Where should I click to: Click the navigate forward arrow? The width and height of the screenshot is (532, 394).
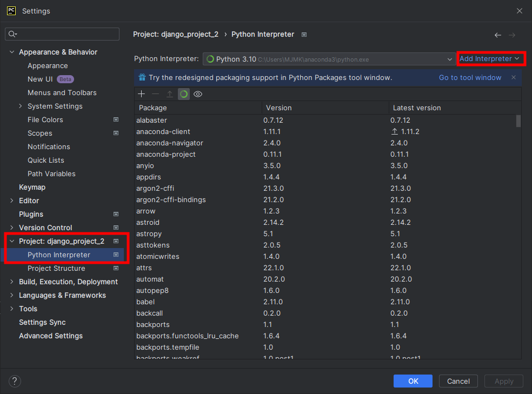coord(512,35)
